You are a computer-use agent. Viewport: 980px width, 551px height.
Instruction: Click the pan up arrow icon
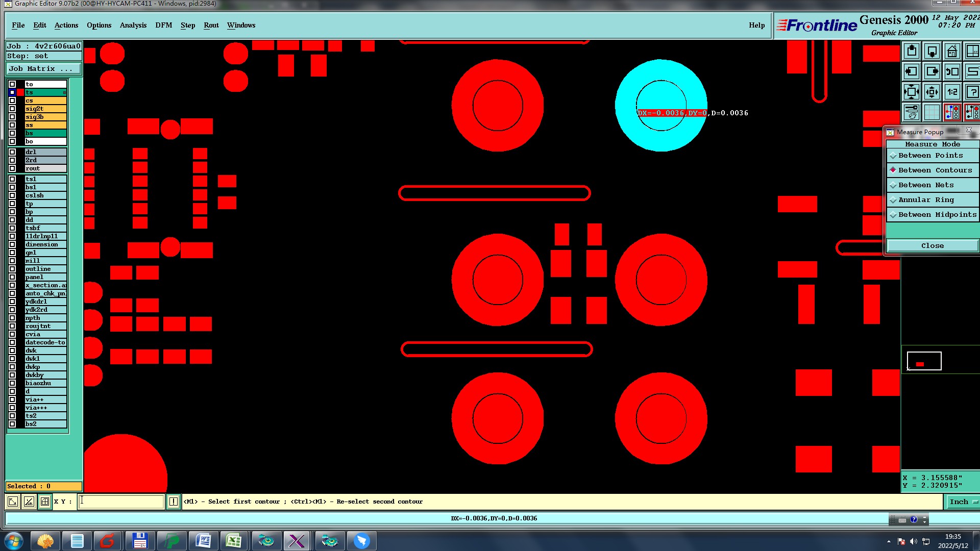click(x=912, y=52)
